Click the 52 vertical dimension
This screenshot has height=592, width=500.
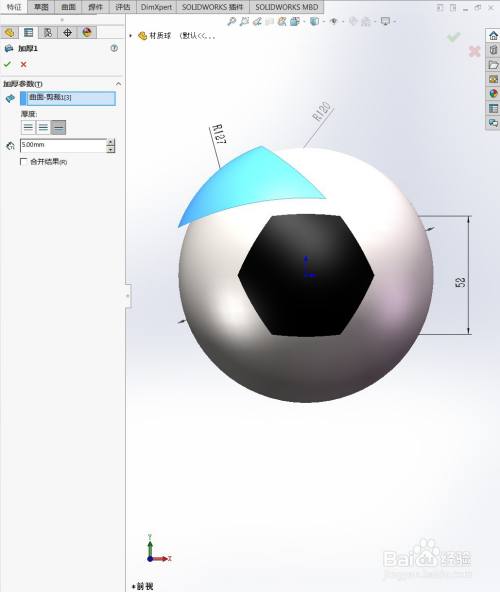point(460,282)
